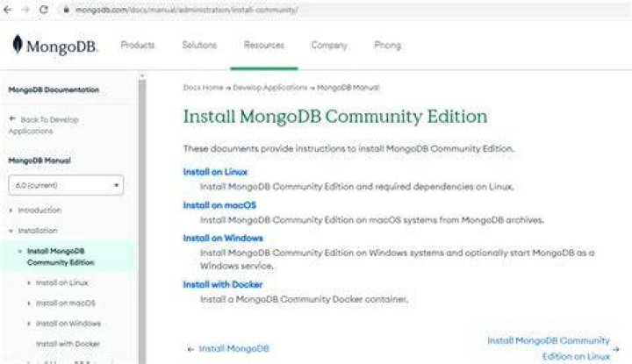Click the MongoDB leaf logo

[17, 44]
